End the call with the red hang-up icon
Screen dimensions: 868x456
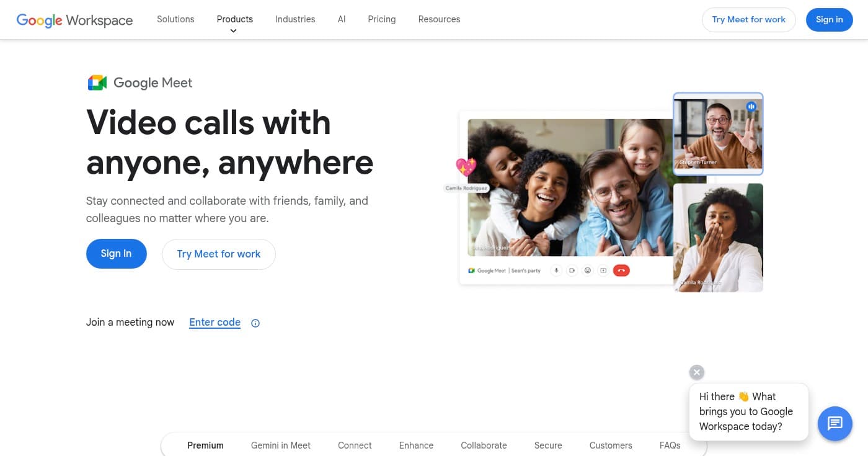click(621, 270)
